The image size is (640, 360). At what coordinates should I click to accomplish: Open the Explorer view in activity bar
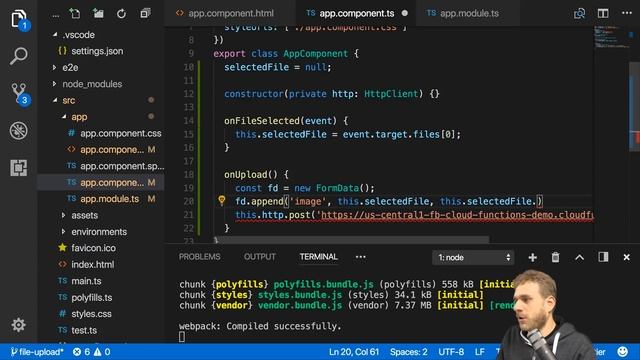click(18, 18)
